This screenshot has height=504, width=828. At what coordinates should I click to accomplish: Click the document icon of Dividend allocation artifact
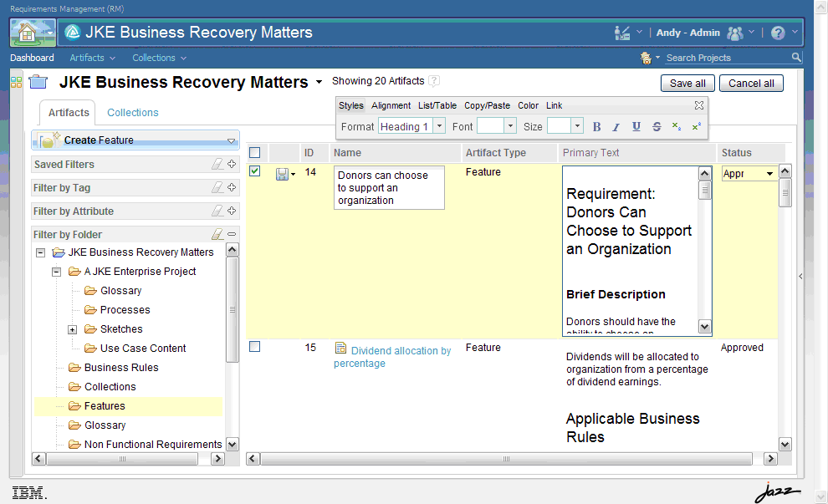[x=341, y=349]
